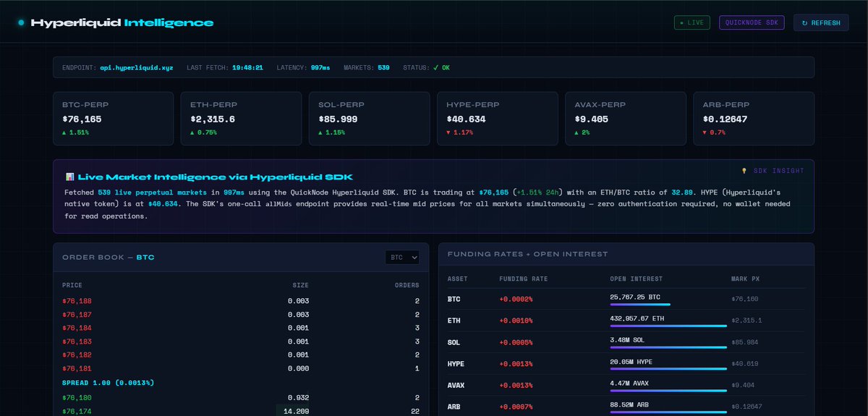This screenshot has width=868, height=416.
Task: Click the BTC-PERP change 1.51% indicator
Action: (76, 132)
